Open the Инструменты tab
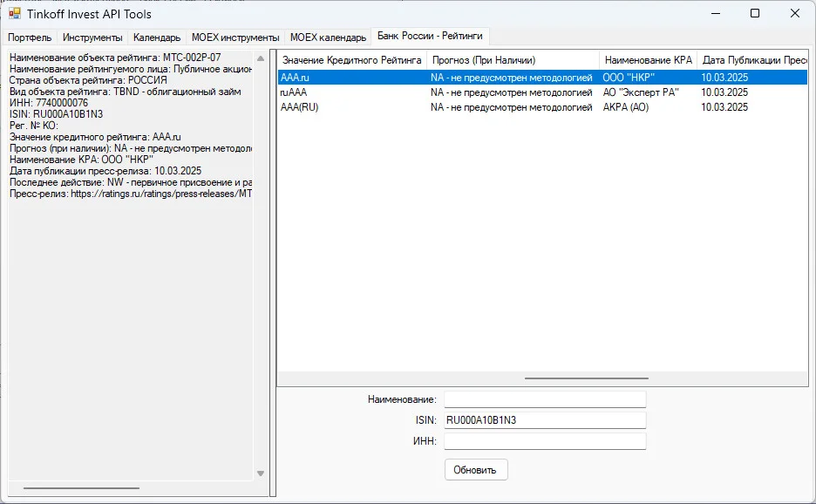Viewport: 816px width, 504px height. [92, 37]
